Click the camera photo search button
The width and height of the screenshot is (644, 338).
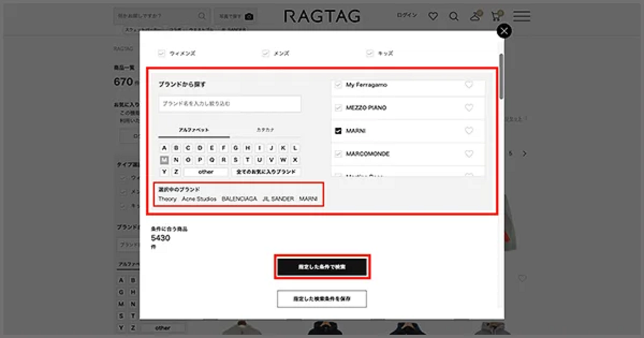click(236, 16)
